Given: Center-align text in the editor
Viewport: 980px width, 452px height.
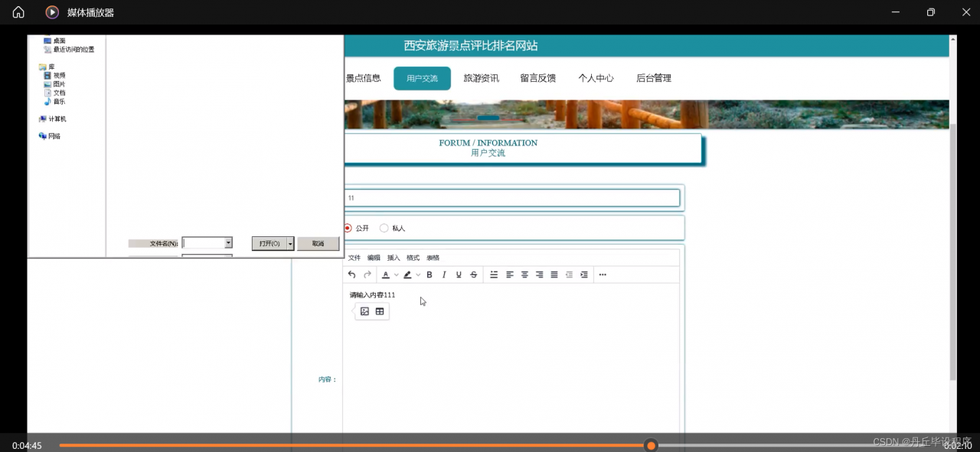Looking at the screenshot, I should [x=524, y=275].
